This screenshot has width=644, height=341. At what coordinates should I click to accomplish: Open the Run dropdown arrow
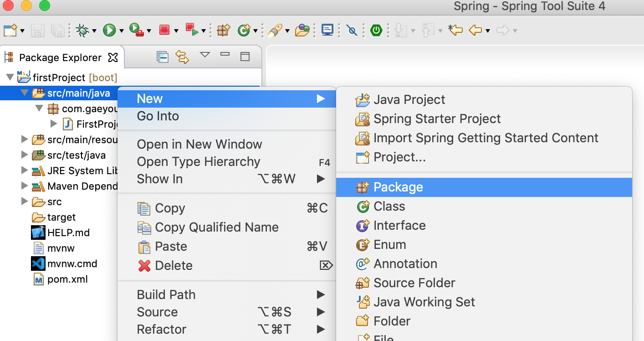click(x=122, y=31)
